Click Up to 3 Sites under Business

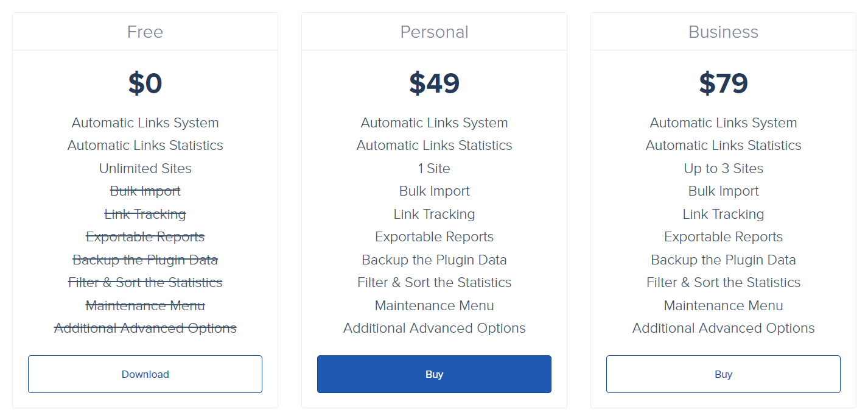(723, 168)
